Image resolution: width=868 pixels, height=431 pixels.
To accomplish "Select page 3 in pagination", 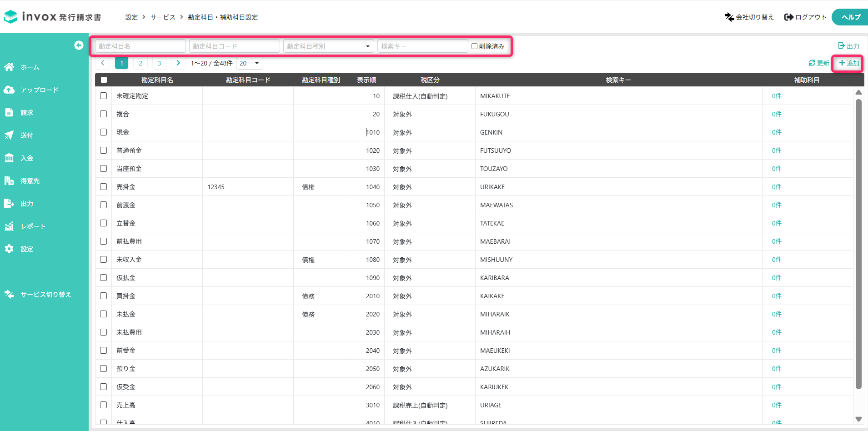I will [159, 63].
